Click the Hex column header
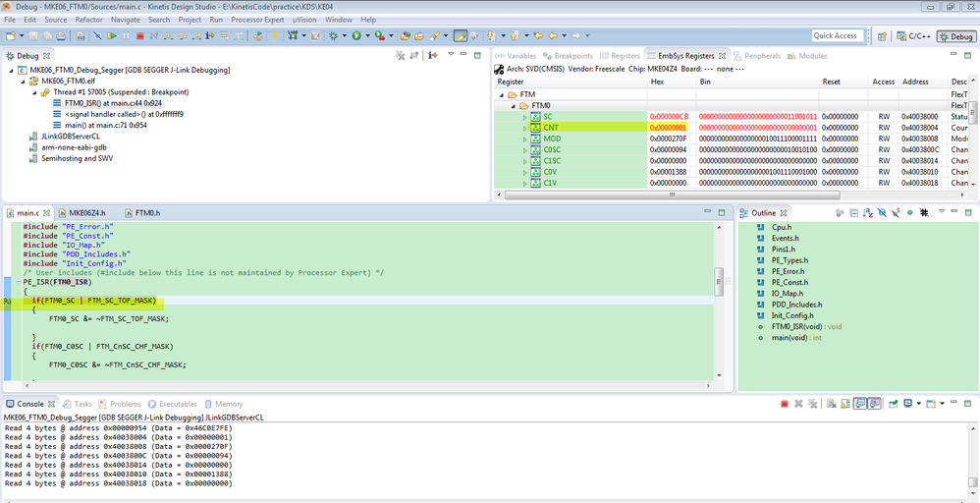The width and height of the screenshot is (980, 503). (672, 82)
